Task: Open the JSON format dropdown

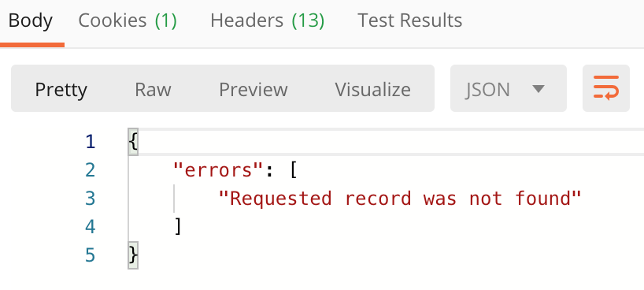Action: (508, 88)
